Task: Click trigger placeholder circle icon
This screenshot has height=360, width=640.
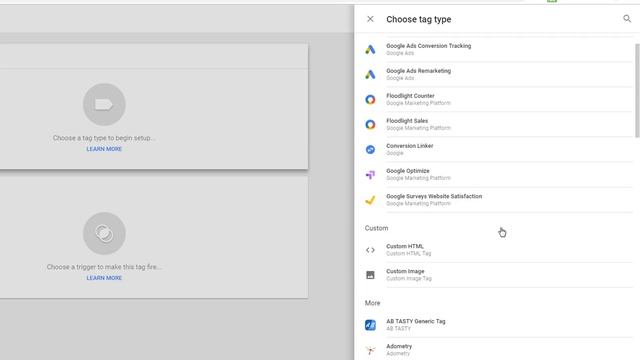Action: point(104,233)
